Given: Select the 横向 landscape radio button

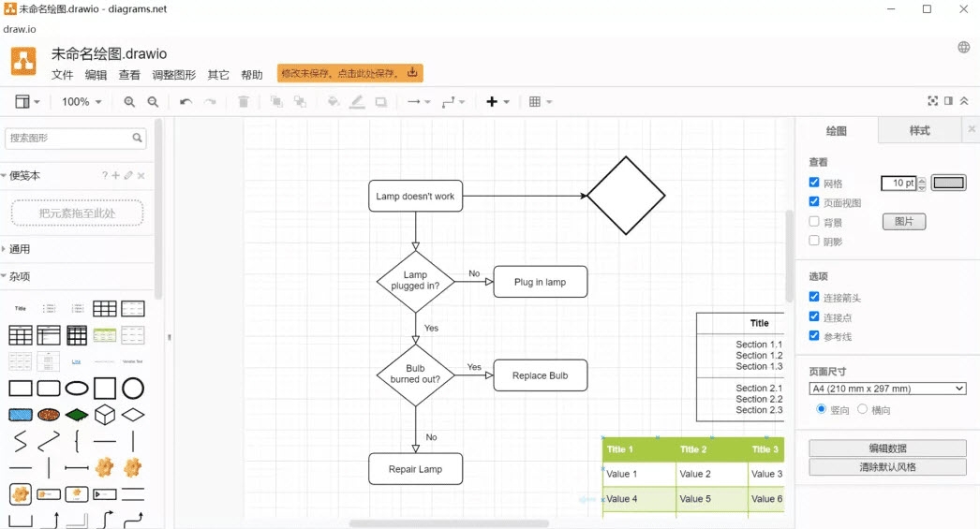Looking at the screenshot, I should pos(863,409).
